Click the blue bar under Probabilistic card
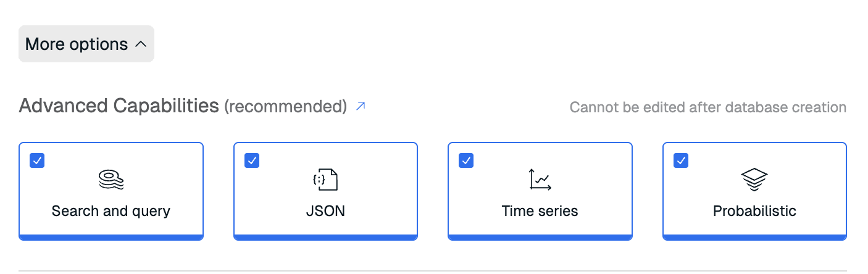This screenshot has height=274, width=868. 754,238
